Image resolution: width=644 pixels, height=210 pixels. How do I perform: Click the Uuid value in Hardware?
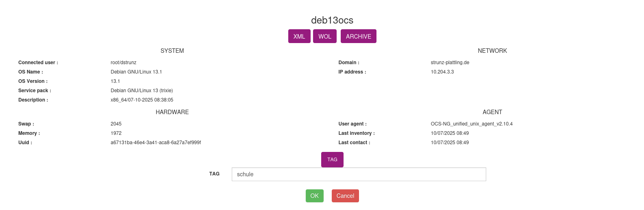pos(156,143)
